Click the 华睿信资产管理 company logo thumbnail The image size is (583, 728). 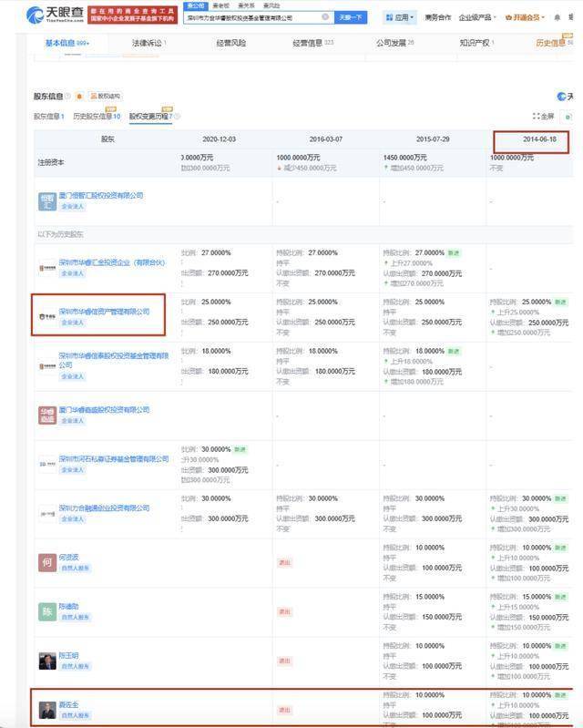pos(46,317)
